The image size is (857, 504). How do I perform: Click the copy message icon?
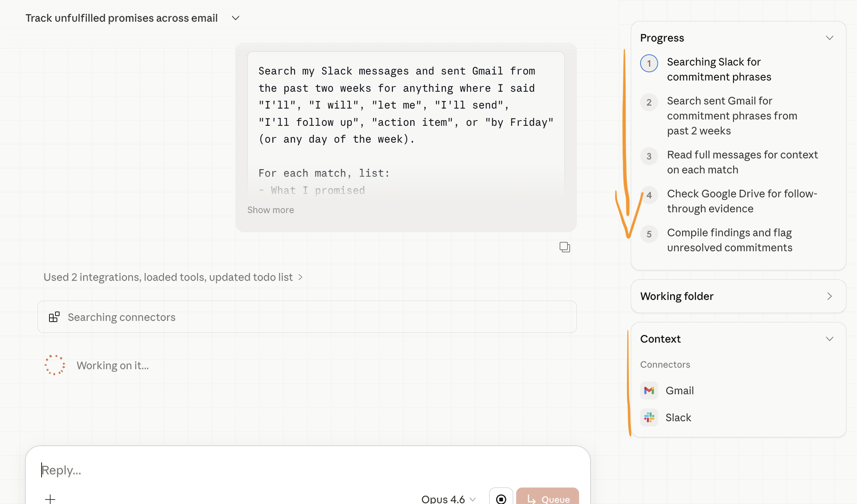click(x=564, y=247)
